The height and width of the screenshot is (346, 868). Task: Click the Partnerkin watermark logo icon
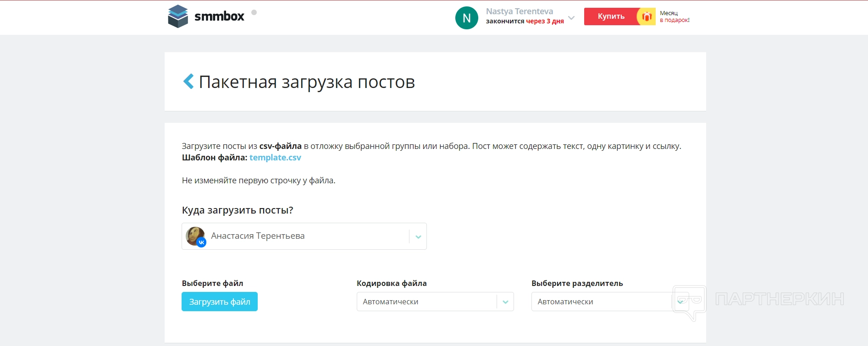689,302
